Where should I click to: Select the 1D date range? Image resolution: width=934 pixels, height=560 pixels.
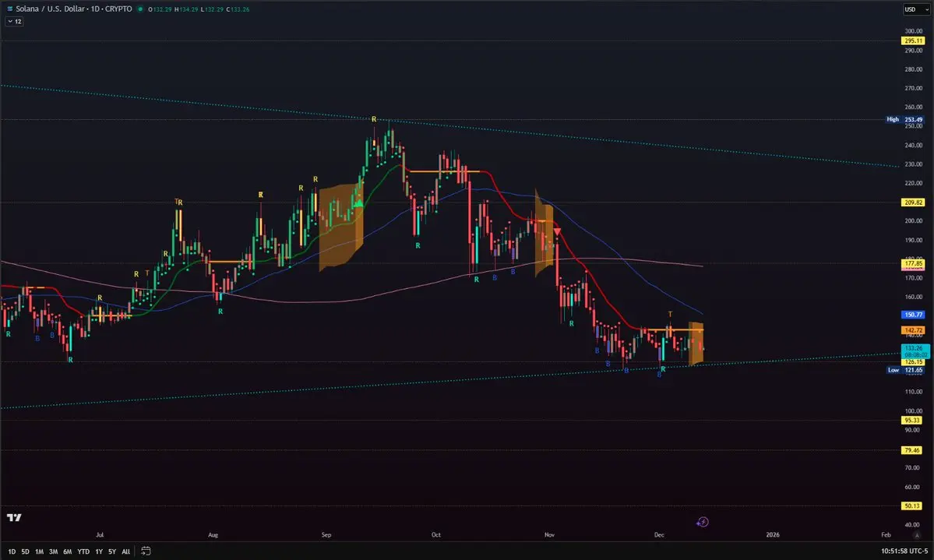point(12,551)
